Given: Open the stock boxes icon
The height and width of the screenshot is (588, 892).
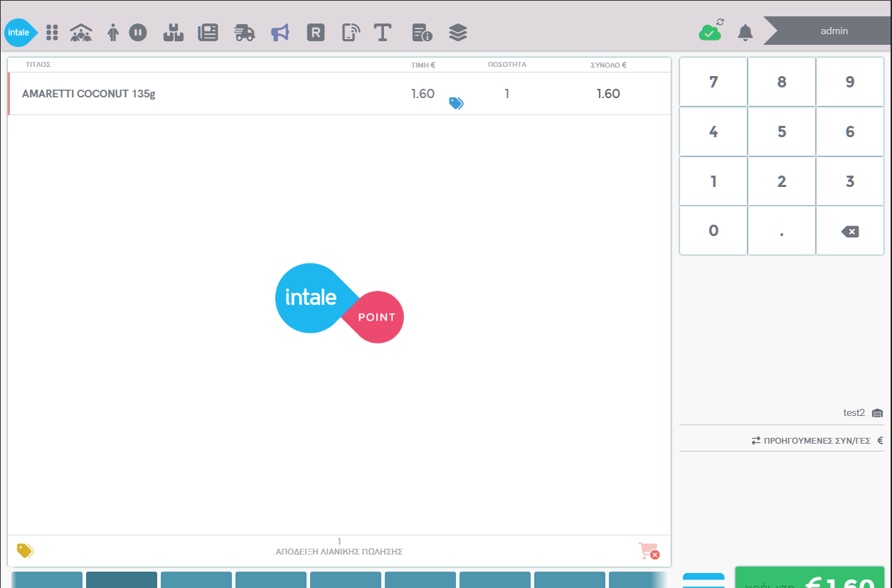Looking at the screenshot, I should click(x=174, y=32).
